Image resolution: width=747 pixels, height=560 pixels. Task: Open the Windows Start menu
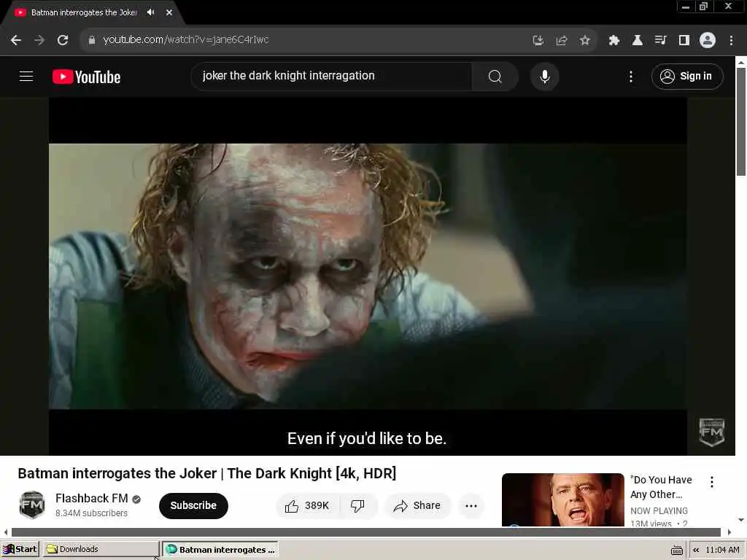click(x=20, y=549)
